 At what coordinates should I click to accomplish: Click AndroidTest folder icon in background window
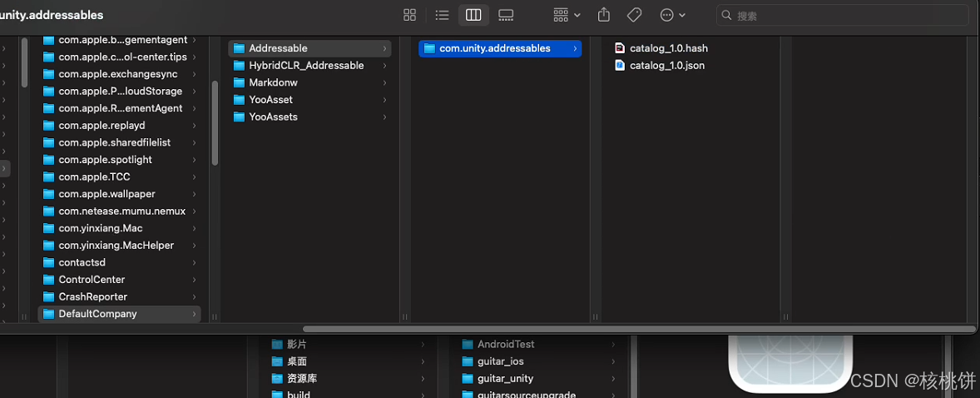(468, 344)
